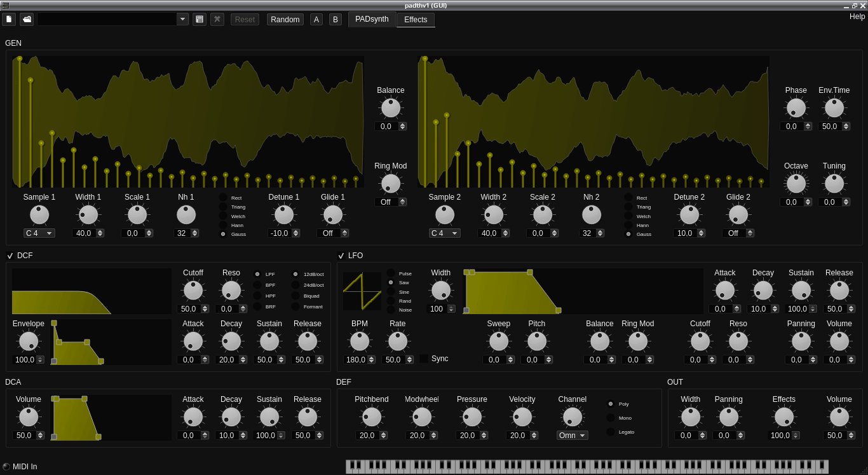
Task: Click the Nh 1 value stepper arrows
Action: click(x=193, y=233)
